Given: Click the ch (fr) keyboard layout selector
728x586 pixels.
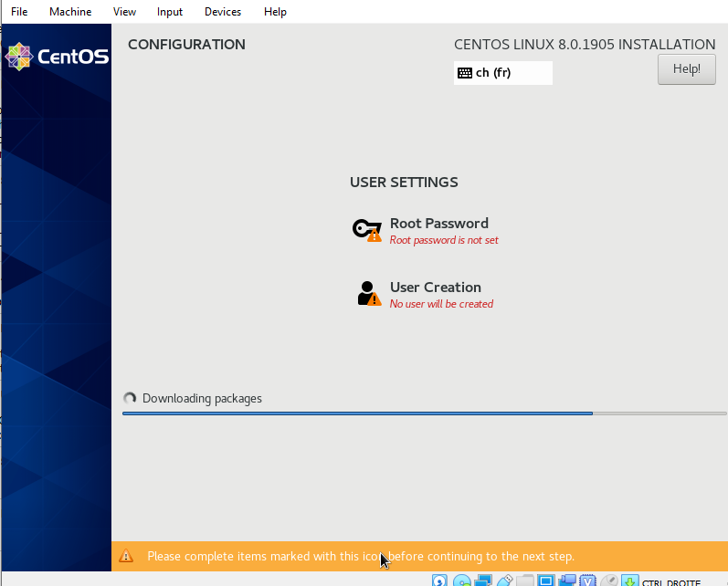Looking at the screenshot, I should [x=502, y=73].
